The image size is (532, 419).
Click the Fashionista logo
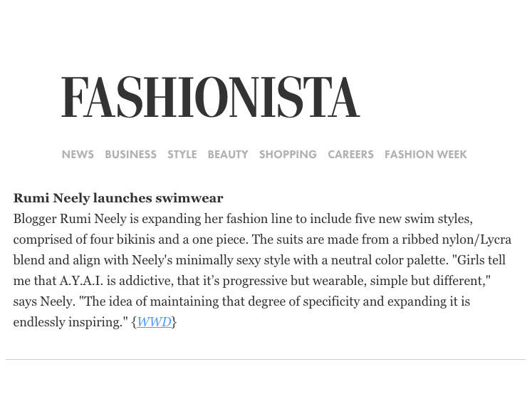[x=210, y=98]
